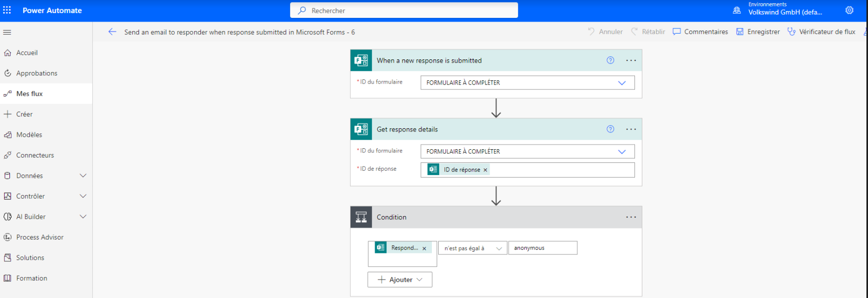Open ID du formulaire dropdown in trigger step

(527, 83)
